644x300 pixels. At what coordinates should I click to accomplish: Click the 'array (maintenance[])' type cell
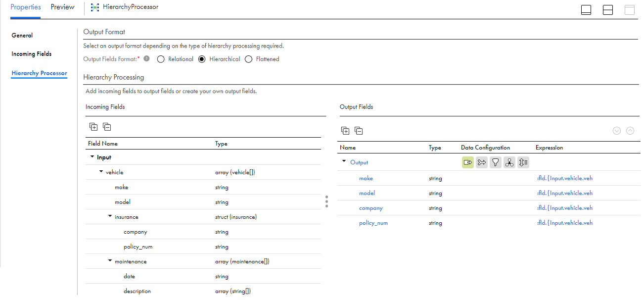[x=242, y=261]
